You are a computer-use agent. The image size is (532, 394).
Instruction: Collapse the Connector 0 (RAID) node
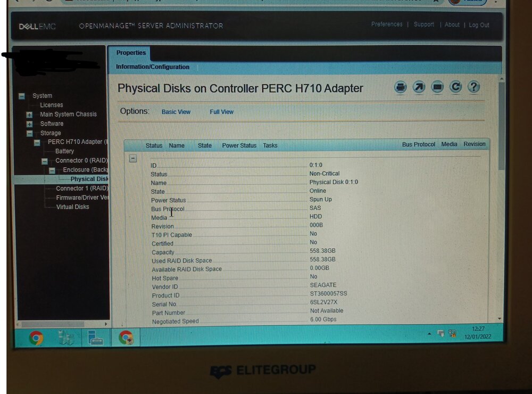45,161
